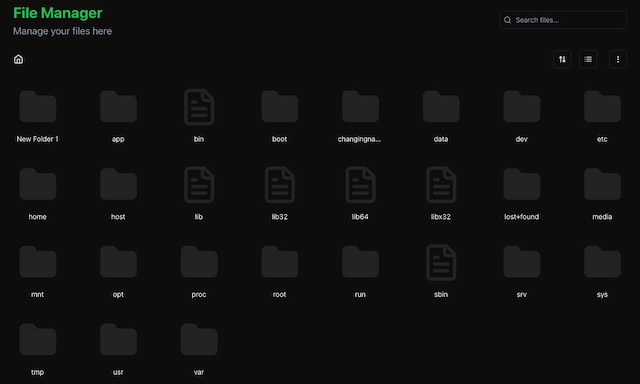
Task: Open the run folder
Action: pyautogui.click(x=360, y=262)
